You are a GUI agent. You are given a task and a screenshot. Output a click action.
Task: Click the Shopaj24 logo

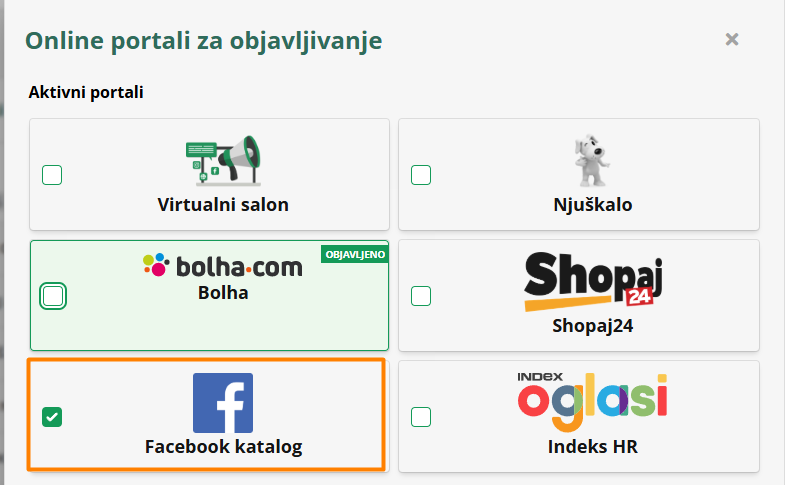pos(593,281)
